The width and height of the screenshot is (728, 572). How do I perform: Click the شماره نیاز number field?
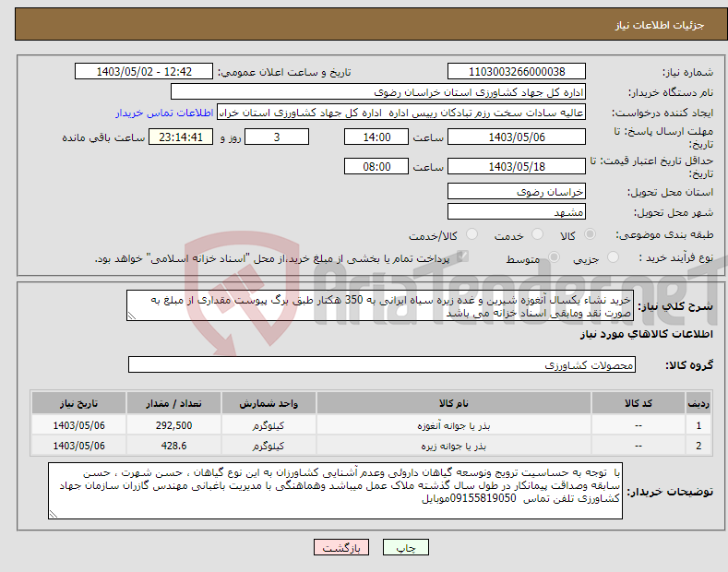click(x=517, y=72)
